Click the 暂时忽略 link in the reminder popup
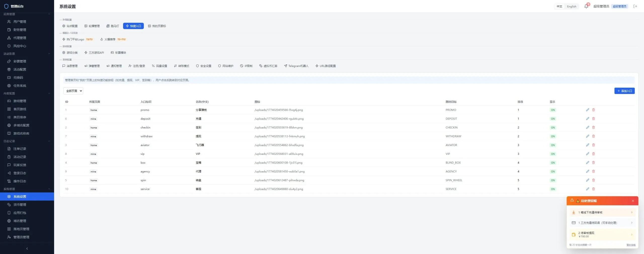 point(631,245)
